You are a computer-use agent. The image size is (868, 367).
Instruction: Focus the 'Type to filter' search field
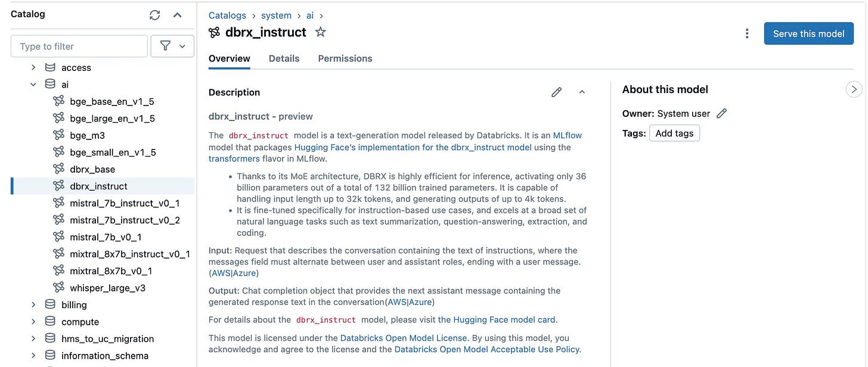79,46
